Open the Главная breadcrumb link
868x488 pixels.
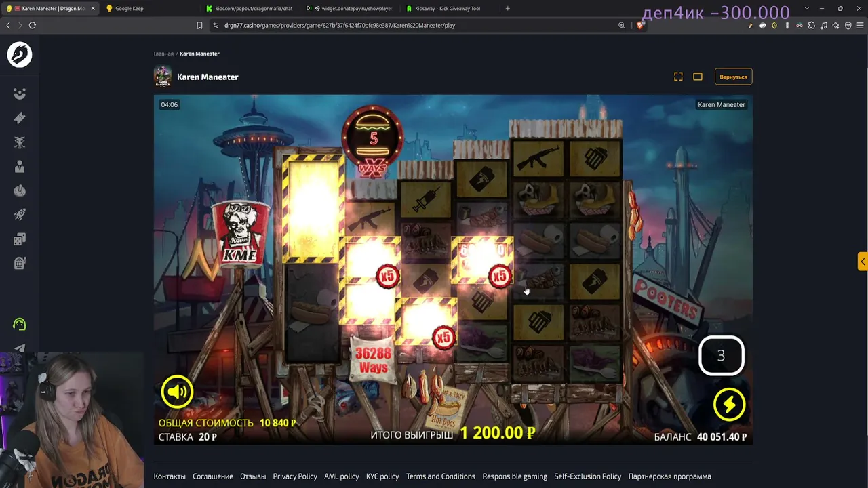click(163, 54)
